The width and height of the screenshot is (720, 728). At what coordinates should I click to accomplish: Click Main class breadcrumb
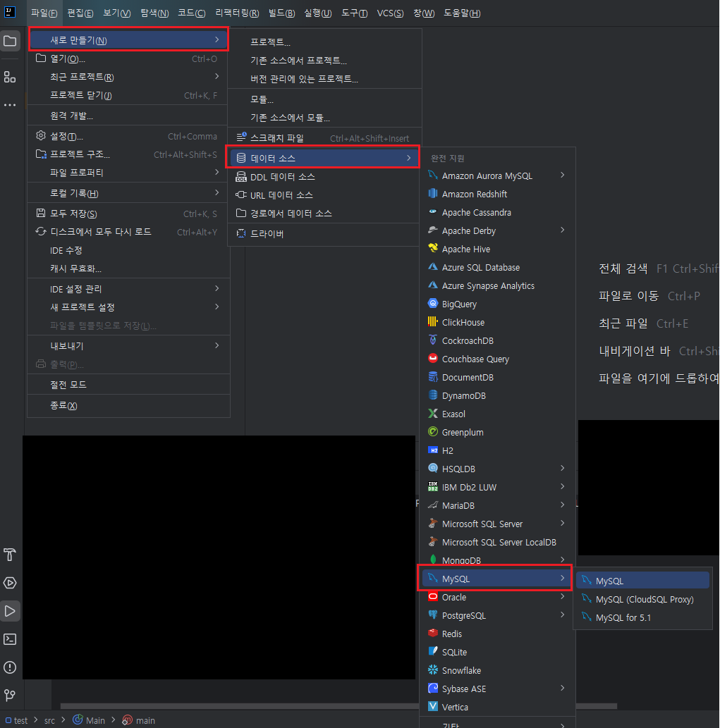(89, 720)
